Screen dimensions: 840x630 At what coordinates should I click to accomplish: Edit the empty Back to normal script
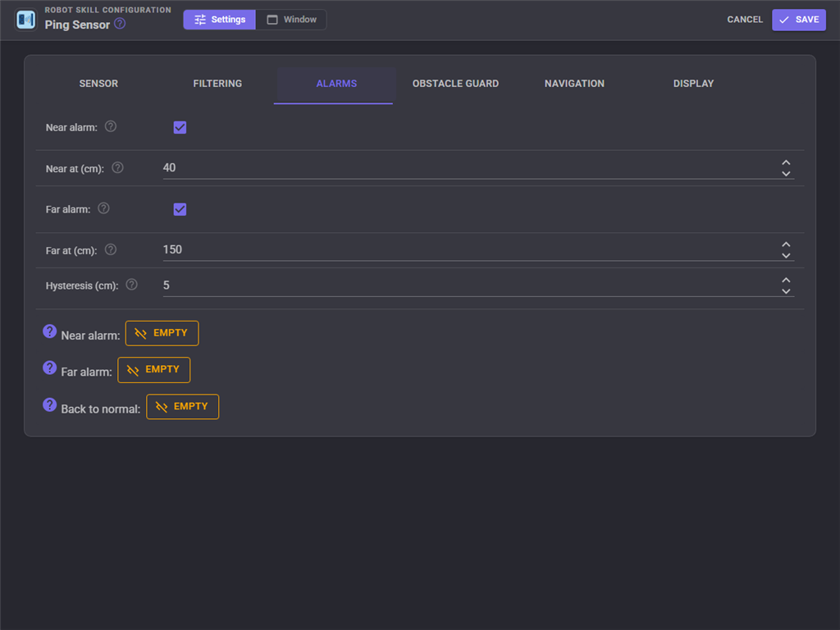click(182, 407)
